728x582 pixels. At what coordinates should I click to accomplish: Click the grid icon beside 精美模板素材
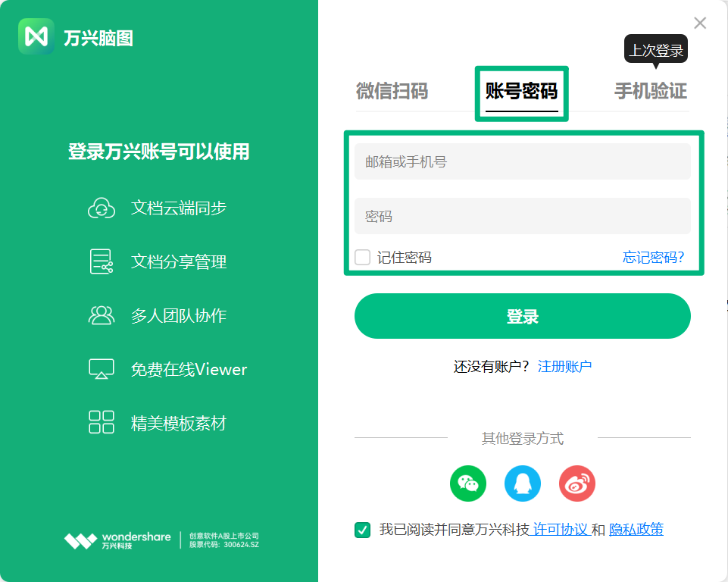pyautogui.click(x=102, y=422)
